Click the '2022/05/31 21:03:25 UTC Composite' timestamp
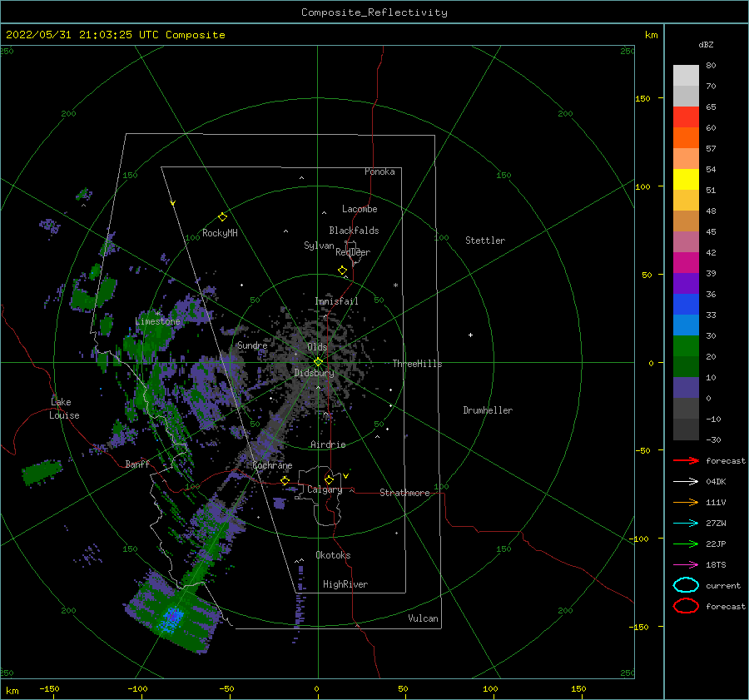Viewport: 749px width, 700px height. [x=115, y=35]
